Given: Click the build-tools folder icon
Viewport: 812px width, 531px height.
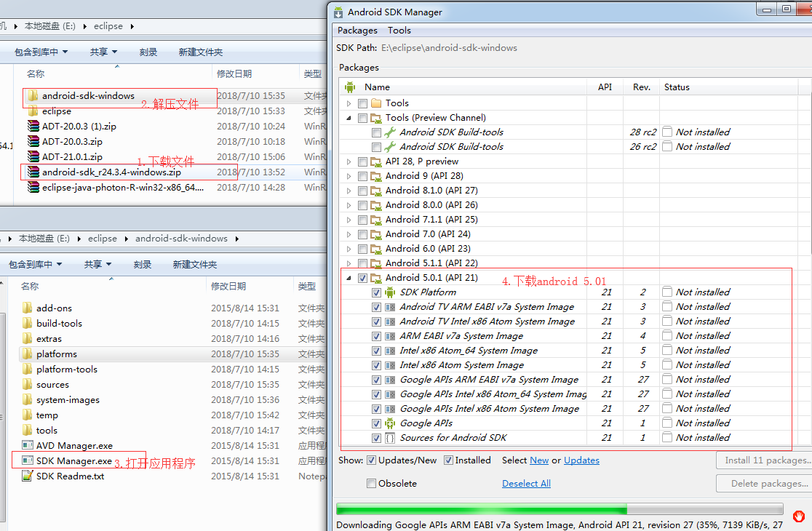Looking at the screenshot, I should point(28,324).
